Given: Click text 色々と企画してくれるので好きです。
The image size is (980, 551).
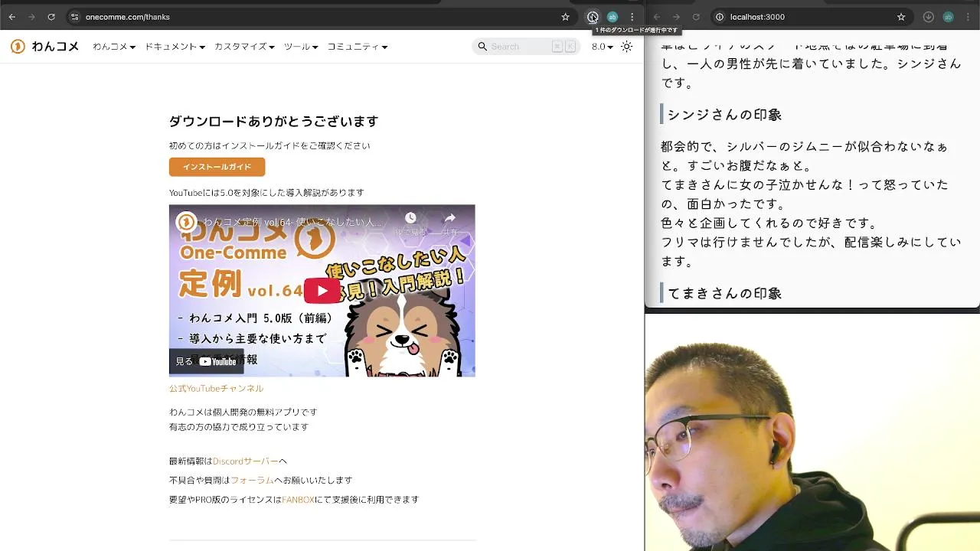Looking at the screenshot, I should 770,223.
